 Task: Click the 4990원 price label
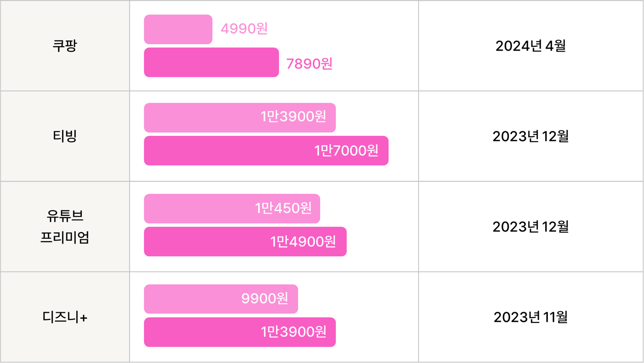(x=244, y=28)
